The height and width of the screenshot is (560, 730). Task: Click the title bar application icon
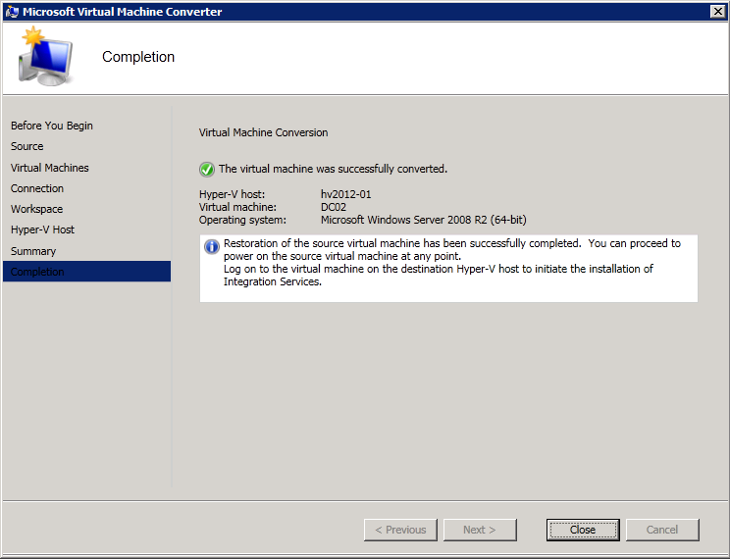pyautogui.click(x=12, y=12)
